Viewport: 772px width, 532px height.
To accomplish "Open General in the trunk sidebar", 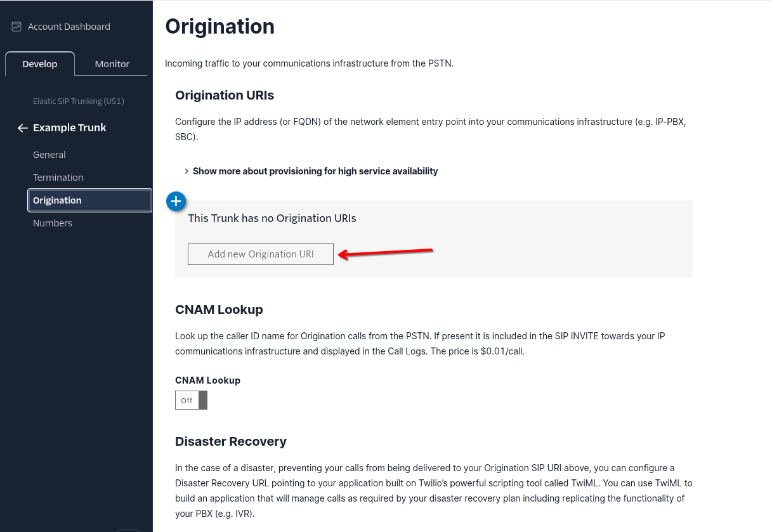I will pos(49,155).
